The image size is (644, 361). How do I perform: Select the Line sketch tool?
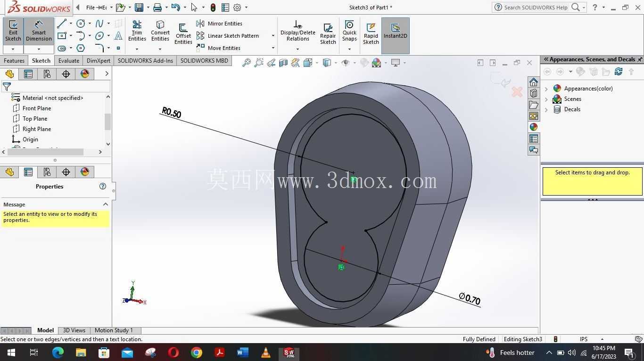pos(62,24)
